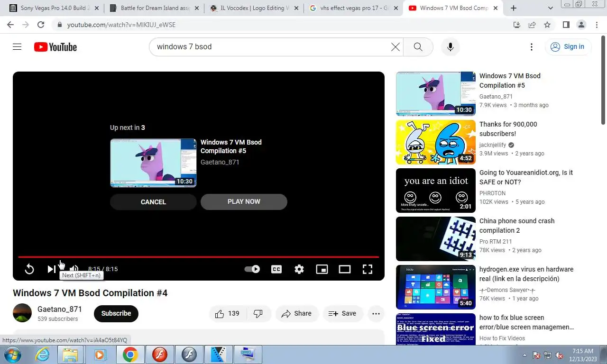The image size is (607, 364).
Task: Click Gaetano_871 channel name under video
Action: 60,309
